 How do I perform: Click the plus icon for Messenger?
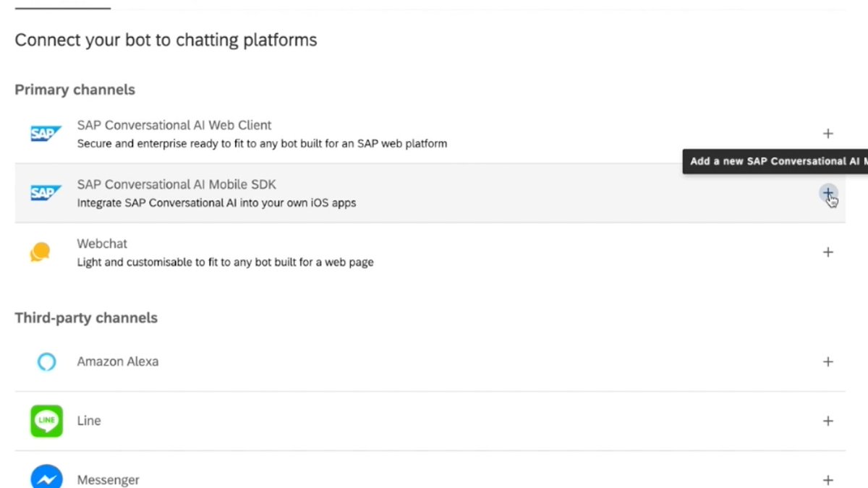[x=828, y=479]
